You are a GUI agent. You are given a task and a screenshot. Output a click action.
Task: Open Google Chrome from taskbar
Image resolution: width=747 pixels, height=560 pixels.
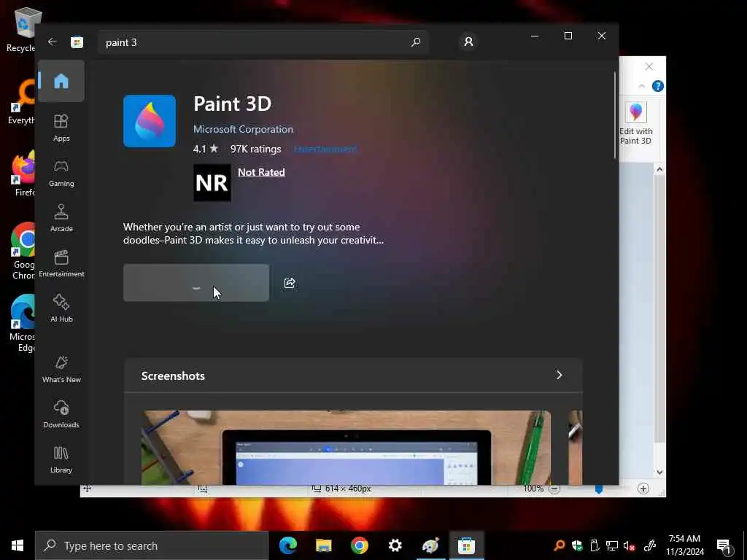coord(359,545)
